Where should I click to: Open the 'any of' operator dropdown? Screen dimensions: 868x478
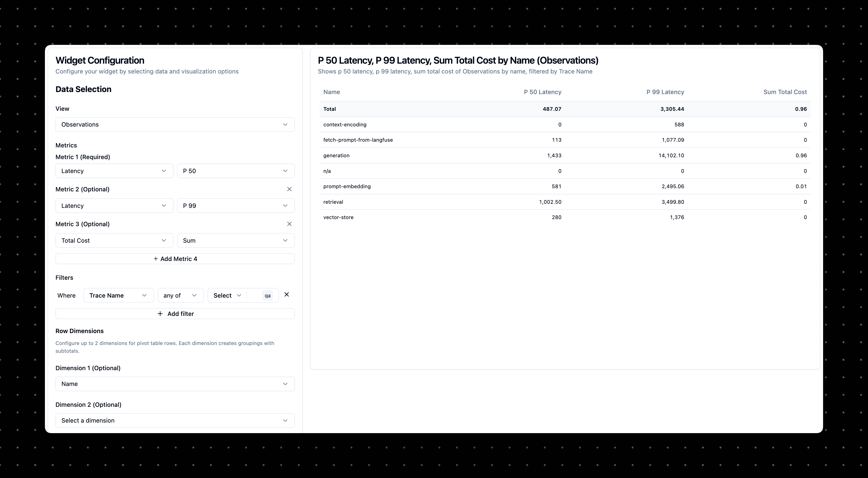[x=180, y=295]
